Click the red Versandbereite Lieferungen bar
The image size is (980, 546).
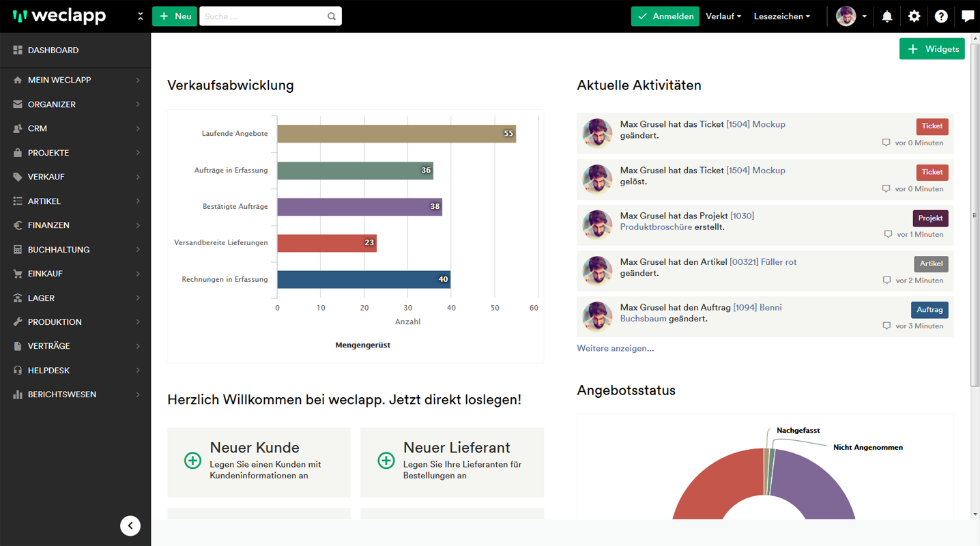pos(326,243)
